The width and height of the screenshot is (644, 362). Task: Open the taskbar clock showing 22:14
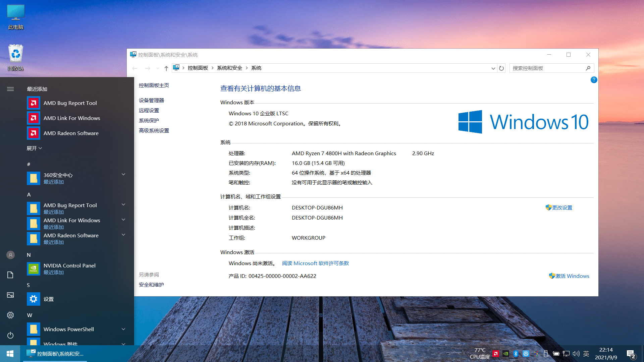pos(606,354)
